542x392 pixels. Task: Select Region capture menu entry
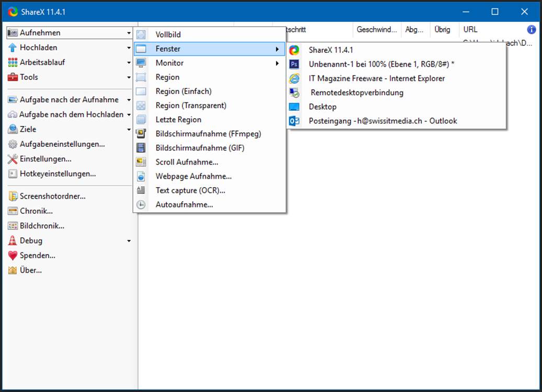click(x=210, y=77)
